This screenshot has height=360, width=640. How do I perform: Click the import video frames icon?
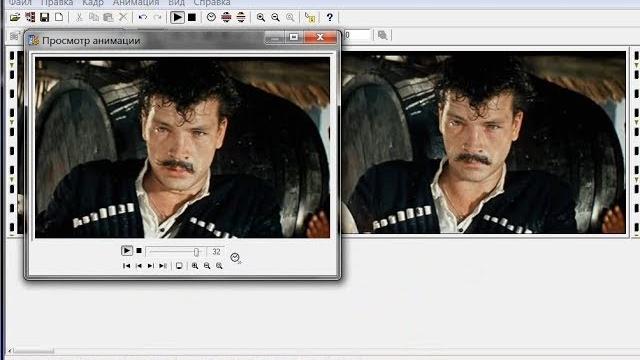click(x=30, y=17)
